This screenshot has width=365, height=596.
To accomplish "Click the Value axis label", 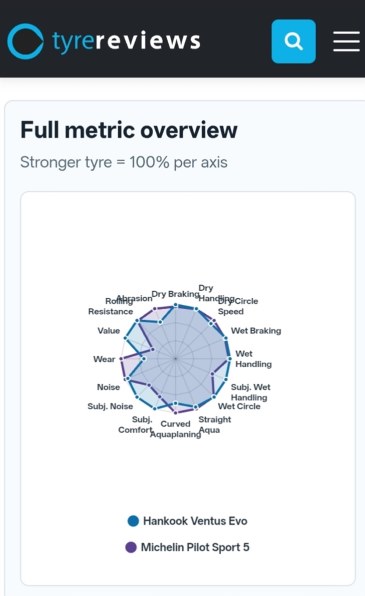I will (x=109, y=331).
